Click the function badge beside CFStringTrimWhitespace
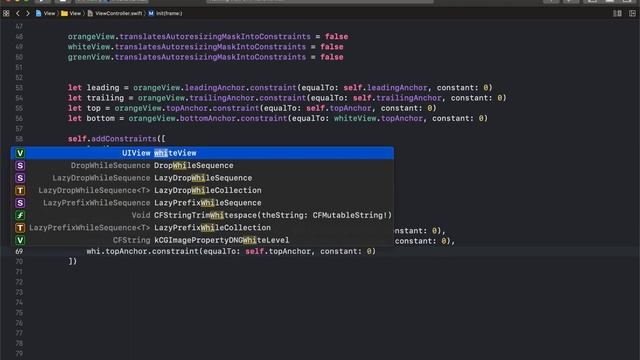Screen dimensions: 640x360 click(x=20, y=215)
